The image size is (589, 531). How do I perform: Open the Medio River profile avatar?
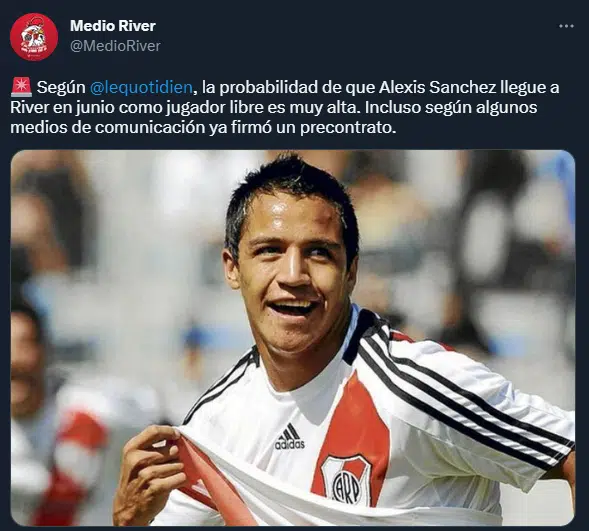(x=34, y=36)
